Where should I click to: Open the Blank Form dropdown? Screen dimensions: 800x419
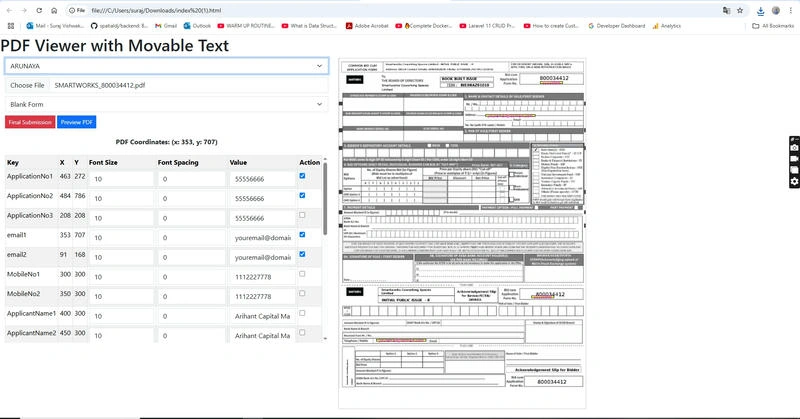[x=166, y=104]
